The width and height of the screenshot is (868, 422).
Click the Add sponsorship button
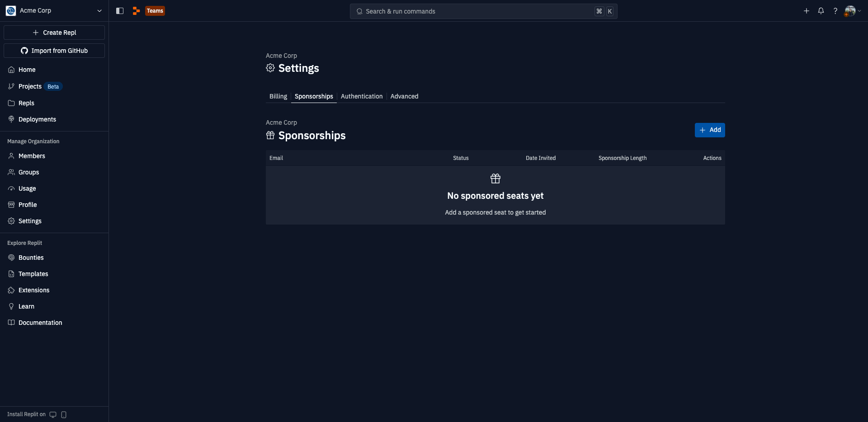(710, 130)
